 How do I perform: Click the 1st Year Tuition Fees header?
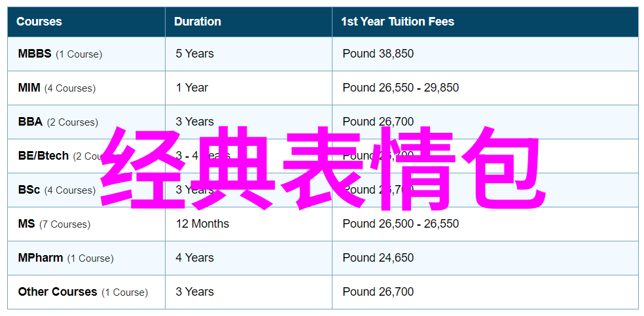397,22
